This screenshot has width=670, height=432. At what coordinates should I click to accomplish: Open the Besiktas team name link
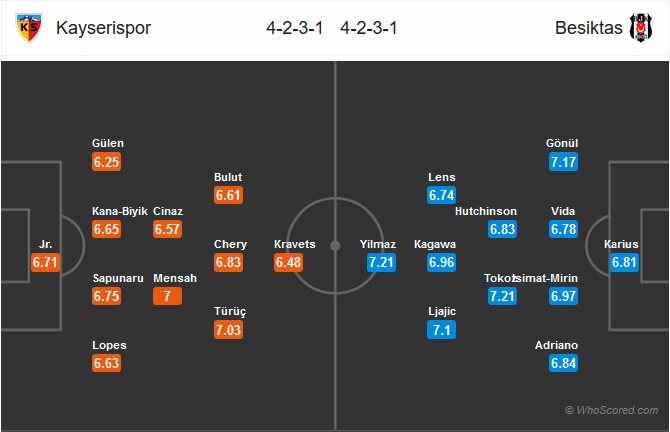[589, 28]
